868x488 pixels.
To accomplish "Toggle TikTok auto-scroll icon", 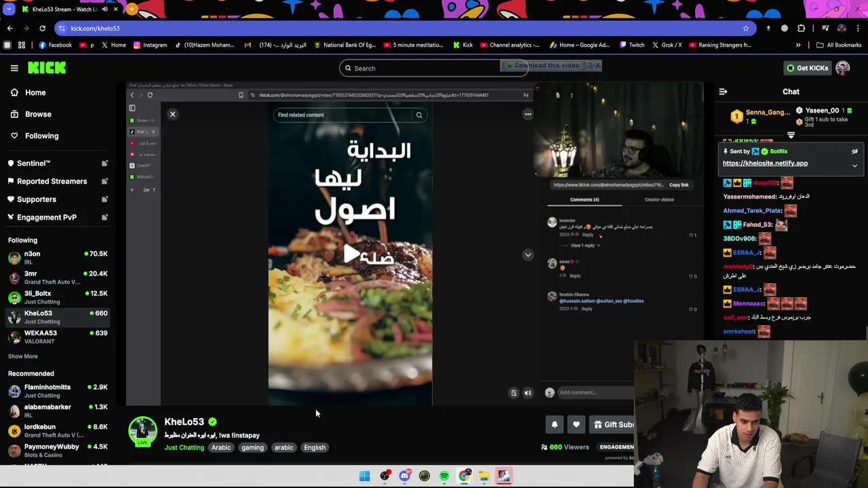I will pos(513,393).
